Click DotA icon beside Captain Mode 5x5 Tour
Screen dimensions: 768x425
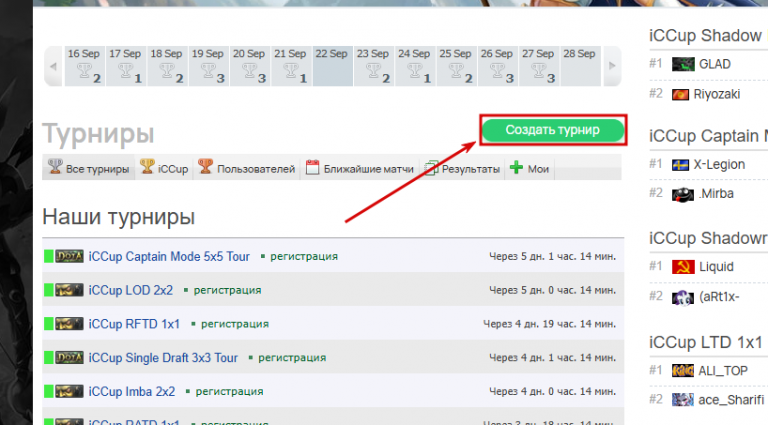(69, 256)
